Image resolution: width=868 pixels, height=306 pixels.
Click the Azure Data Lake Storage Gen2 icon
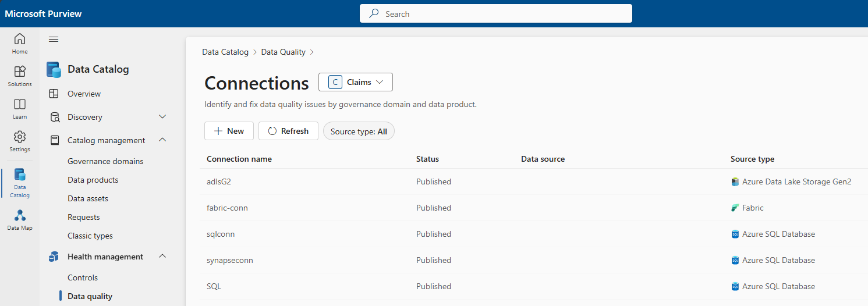(735, 182)
